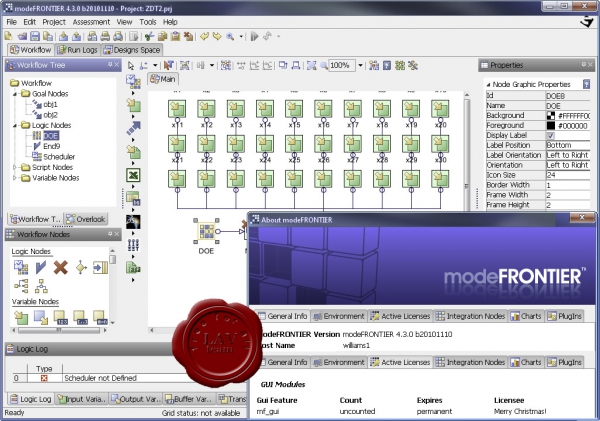Click the calculator node in vertical palette
This screenshot has height=421, width=600.
click(x=133, y=198)
